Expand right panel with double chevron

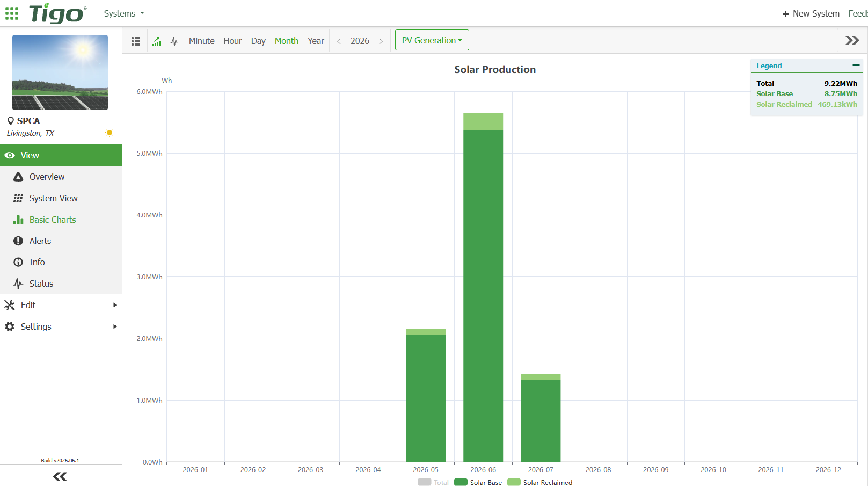pos(852,40)
